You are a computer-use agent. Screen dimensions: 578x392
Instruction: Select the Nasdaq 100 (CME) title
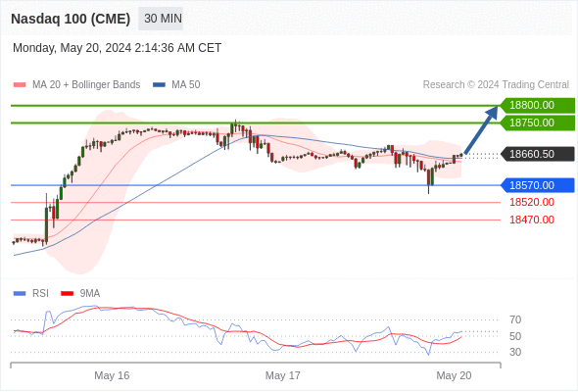[71, 19]
